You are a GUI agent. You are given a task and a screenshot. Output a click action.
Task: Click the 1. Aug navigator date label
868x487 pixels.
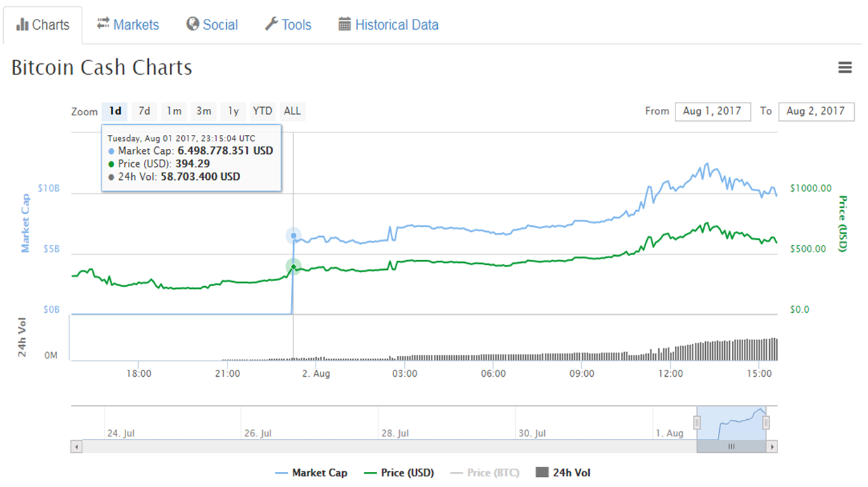[x=670, y=433]
